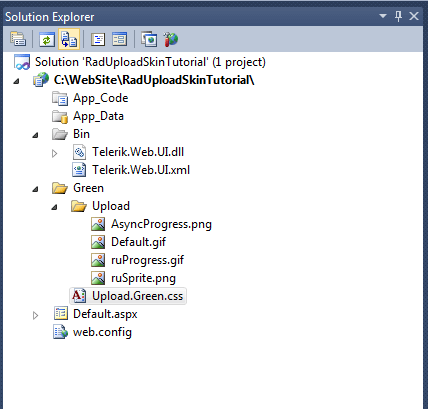428x409 pixels.
Task: Expand the Telerik.Web.UI.dll node
Action: [55, 153]
